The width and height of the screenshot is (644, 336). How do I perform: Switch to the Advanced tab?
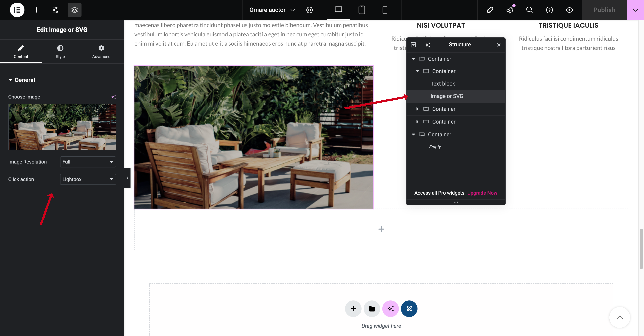click(101, 52)
